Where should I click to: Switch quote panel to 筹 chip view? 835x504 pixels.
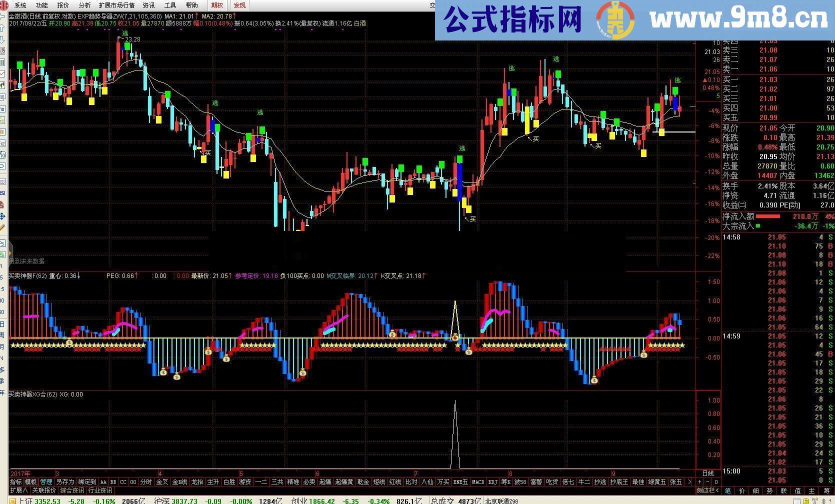[827, 491]
